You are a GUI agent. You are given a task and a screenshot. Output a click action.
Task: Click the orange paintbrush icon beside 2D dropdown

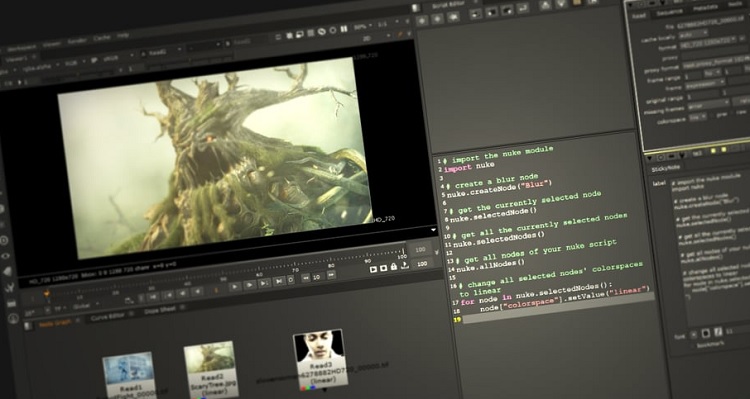pos(400,34)
